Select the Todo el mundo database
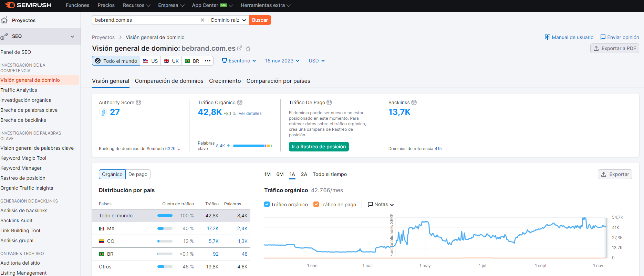 coord(116,61)
